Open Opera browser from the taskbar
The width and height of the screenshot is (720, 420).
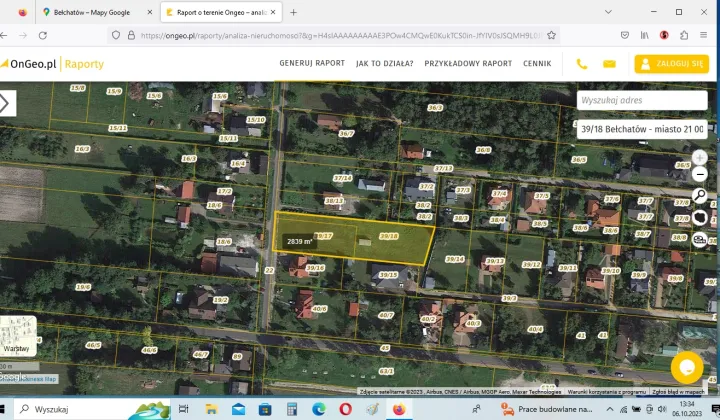[345, 409]
